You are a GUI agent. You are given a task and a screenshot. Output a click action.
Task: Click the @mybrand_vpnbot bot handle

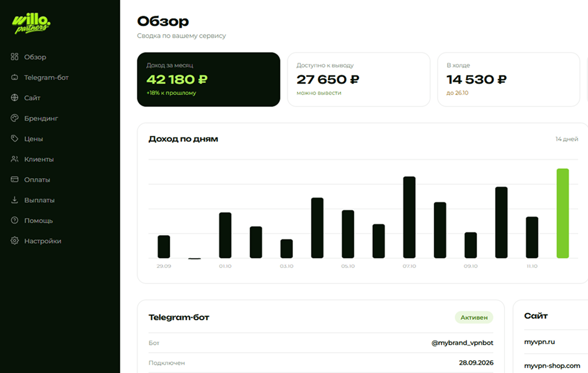(x=462, y=342)
